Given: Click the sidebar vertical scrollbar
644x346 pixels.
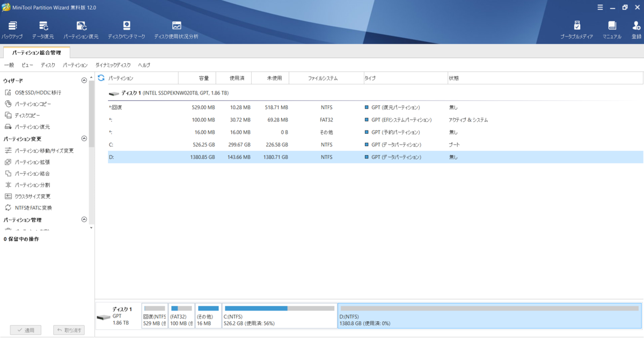Looking at the screenshot, I should (92, 113).
